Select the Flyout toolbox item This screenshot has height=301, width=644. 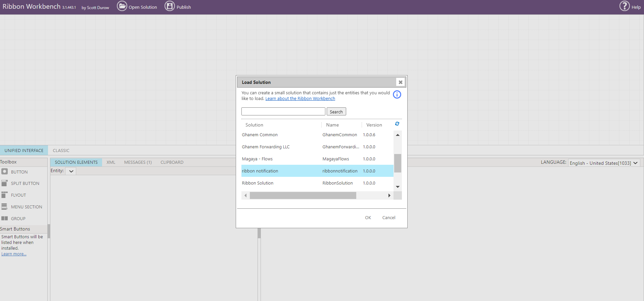click(18, 195)
